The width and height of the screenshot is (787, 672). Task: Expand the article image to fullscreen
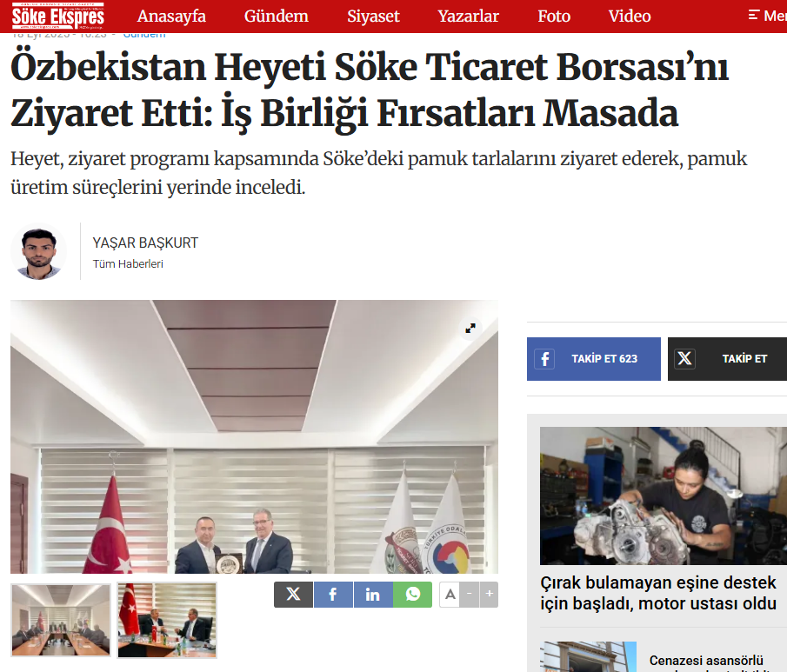coord(470,329)
